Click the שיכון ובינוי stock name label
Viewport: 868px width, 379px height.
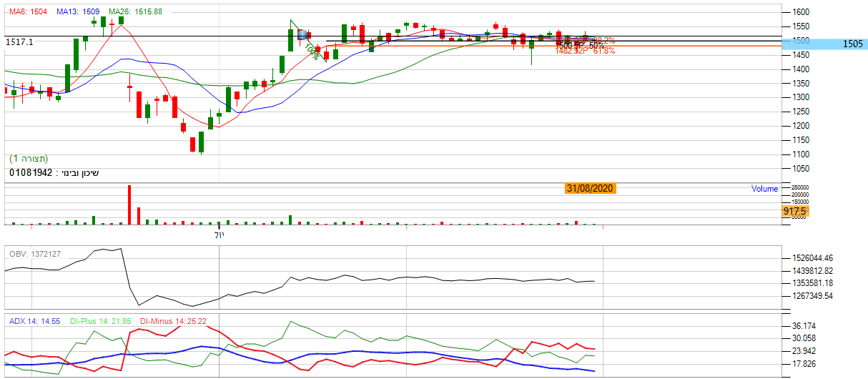pyautogui.click(x=54, y=173)
